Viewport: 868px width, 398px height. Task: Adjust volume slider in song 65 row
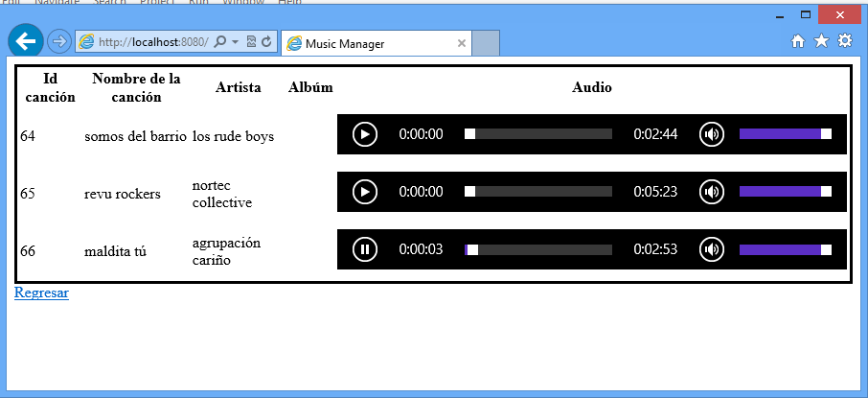click(x=786, y=192)
